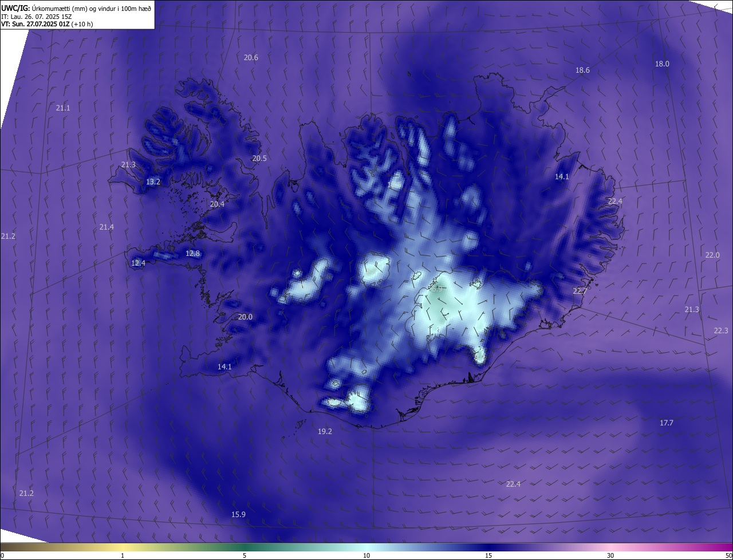Image resolution: width=733 pixels, height=560 pixels.
Task: Click the 22.4 value above the colorbar
Action: pos(513,484)
